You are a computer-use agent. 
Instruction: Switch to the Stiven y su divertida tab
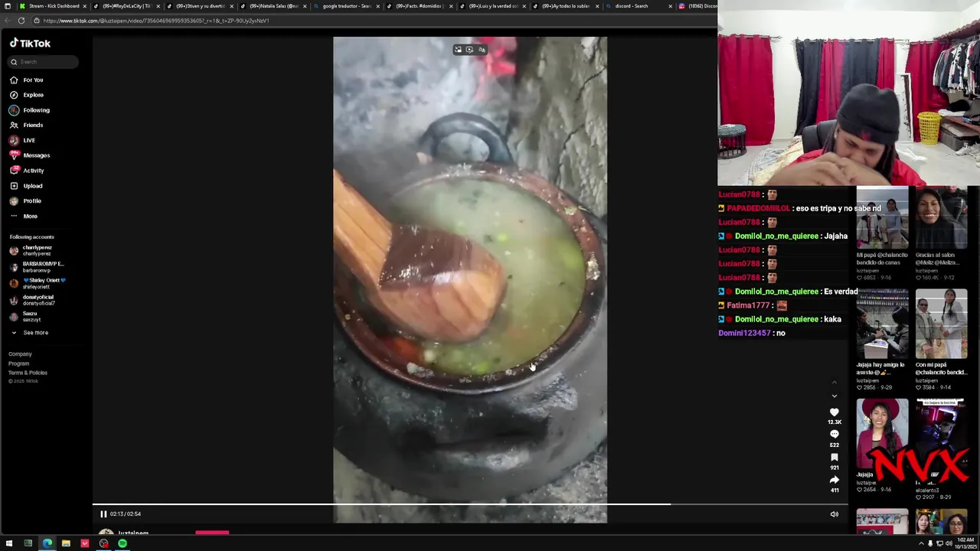coord(199,6)
